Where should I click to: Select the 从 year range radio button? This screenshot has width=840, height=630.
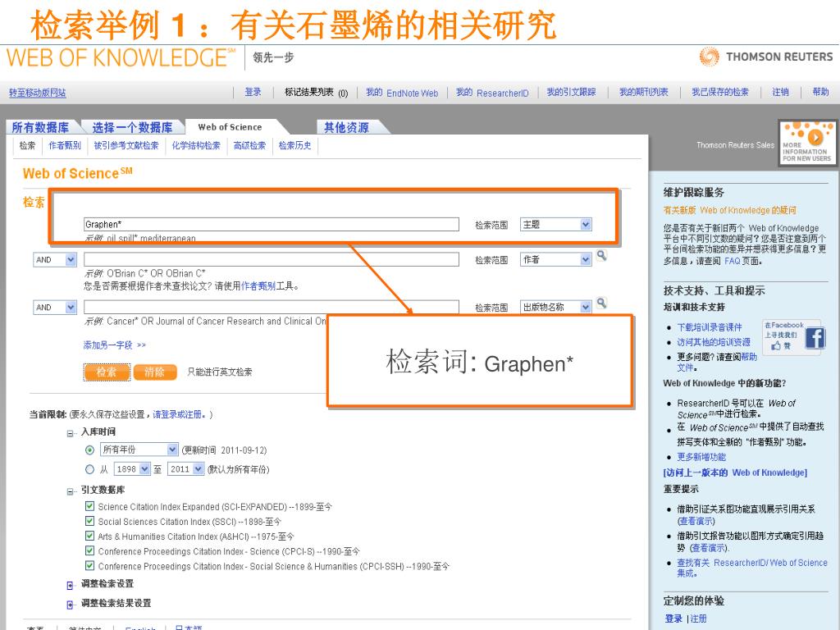pos(90,469)
